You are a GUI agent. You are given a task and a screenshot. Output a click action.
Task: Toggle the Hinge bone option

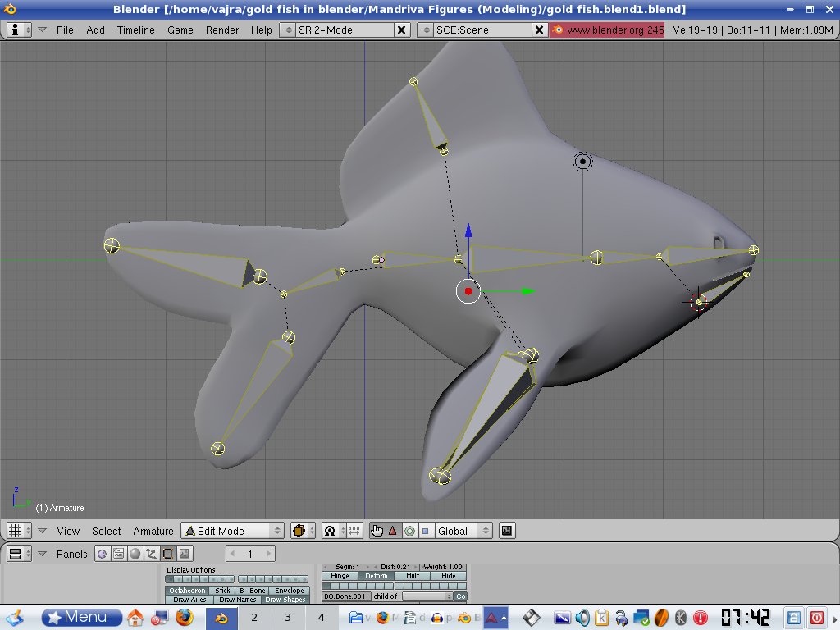point(340,576)
